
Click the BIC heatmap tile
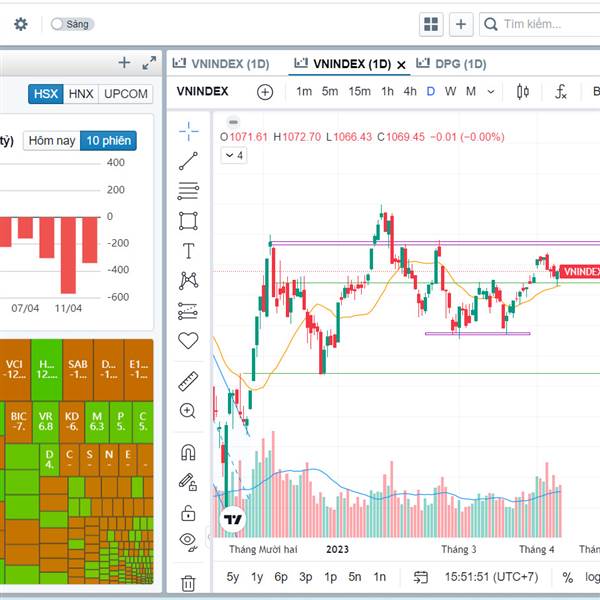point(18,422)
